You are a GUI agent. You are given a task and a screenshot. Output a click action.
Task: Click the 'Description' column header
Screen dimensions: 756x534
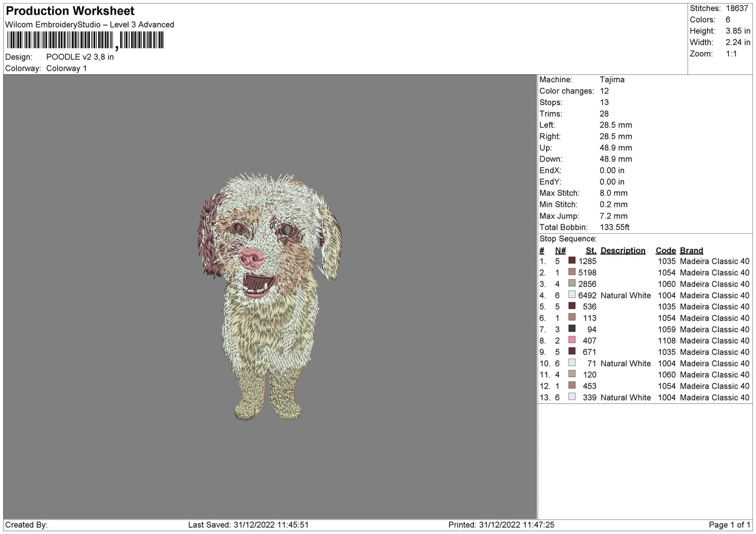click(x=623, y=251)
